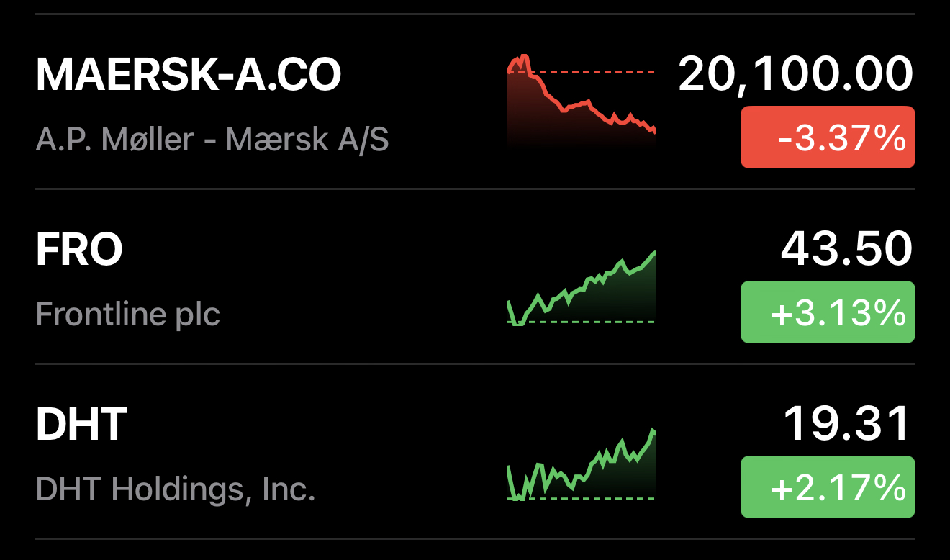
Task: Toggle the red -3.37% change badge
Action: pyautogui.click(x=828, y=137)
